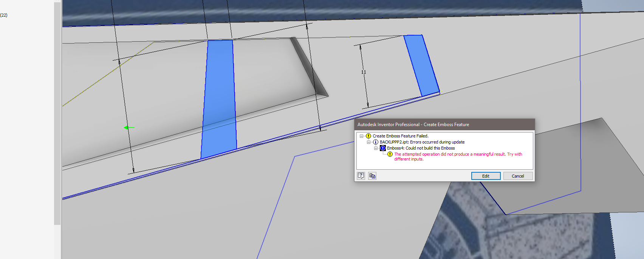Collapse the BACKUPPP2.ipt tree node
The image size is (644, 259).
[368, 142]
